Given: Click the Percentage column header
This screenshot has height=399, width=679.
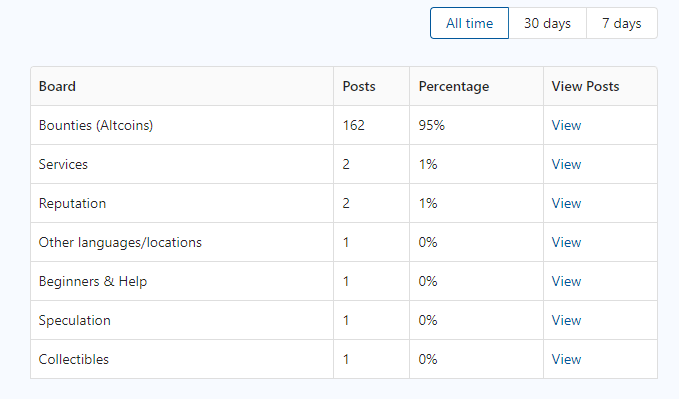Looking at the screenshot, I should [x=453, y=86].
